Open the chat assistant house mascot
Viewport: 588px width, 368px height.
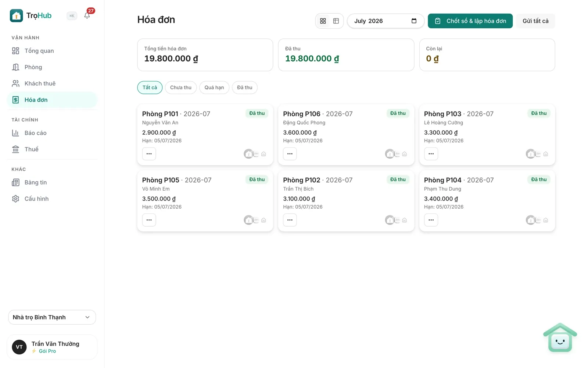[560, 338]
